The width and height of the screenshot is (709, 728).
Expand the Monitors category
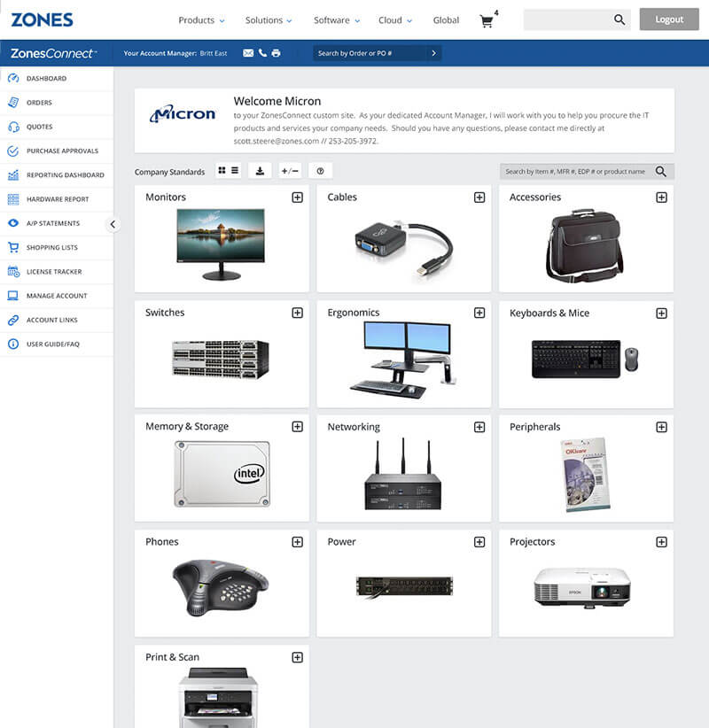(x=298, y=197)
